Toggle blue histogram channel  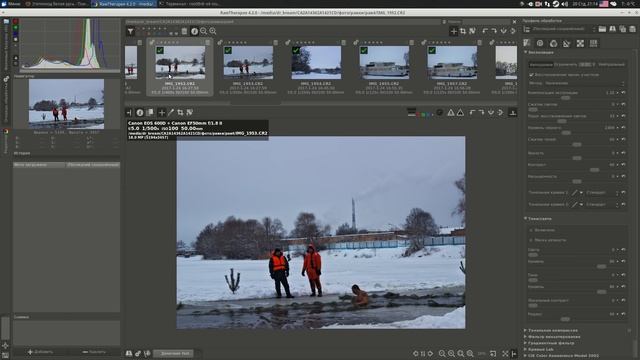click(16, 34)
